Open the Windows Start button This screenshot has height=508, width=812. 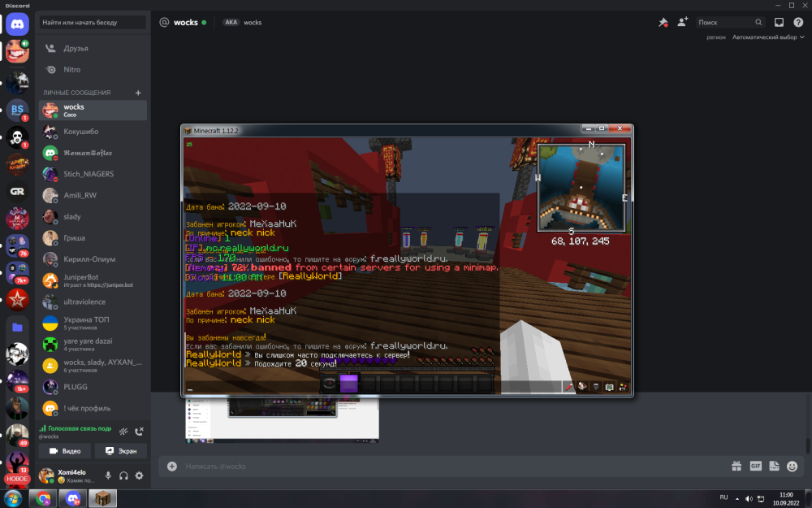tap(13, 499)
